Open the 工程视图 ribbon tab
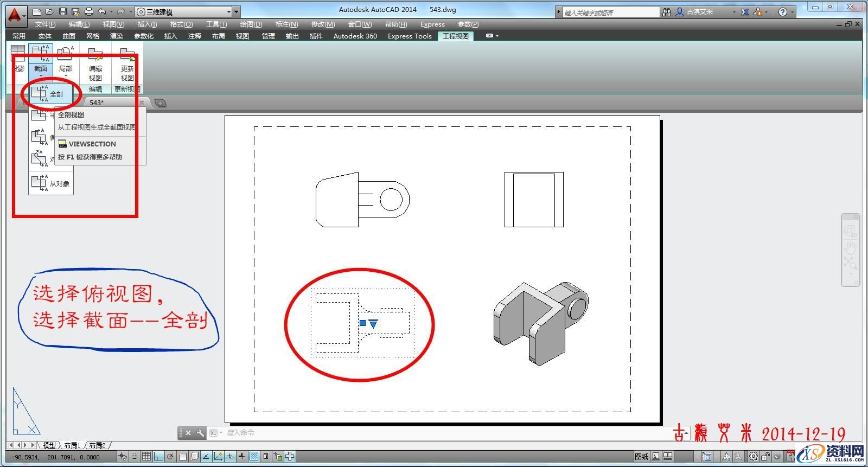868x467 pixels. [x=456, y=36]
